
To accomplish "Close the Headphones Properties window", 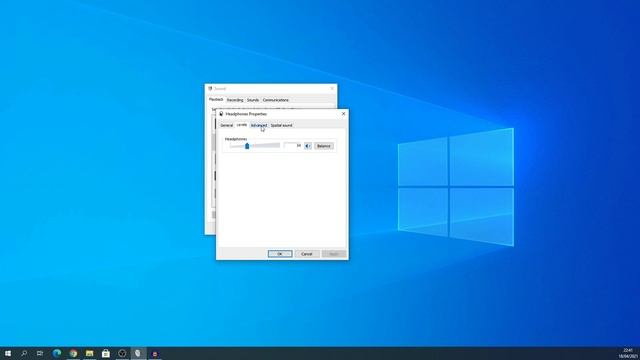I will 343,113.
